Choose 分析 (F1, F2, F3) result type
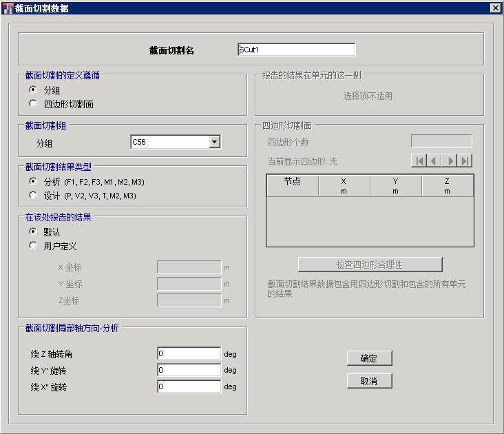Viewport: 504px width, 434px height. coord(33,181)
